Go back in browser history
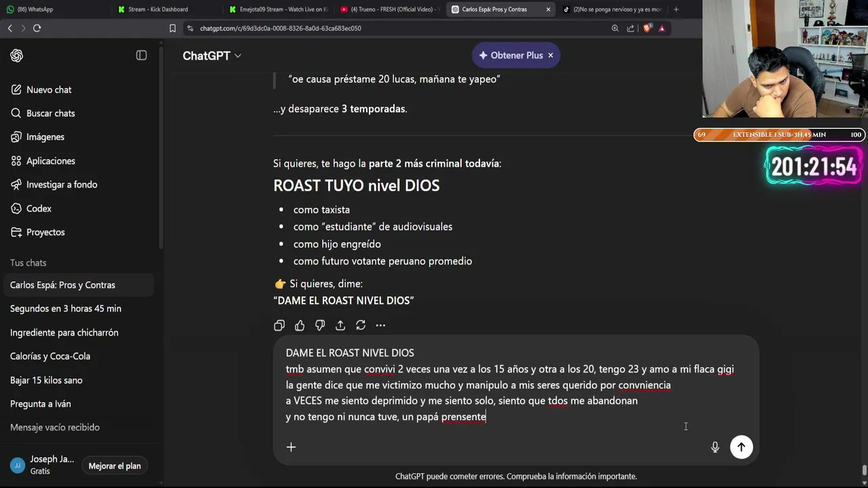868x488 pixels. [x=10, y=28]
